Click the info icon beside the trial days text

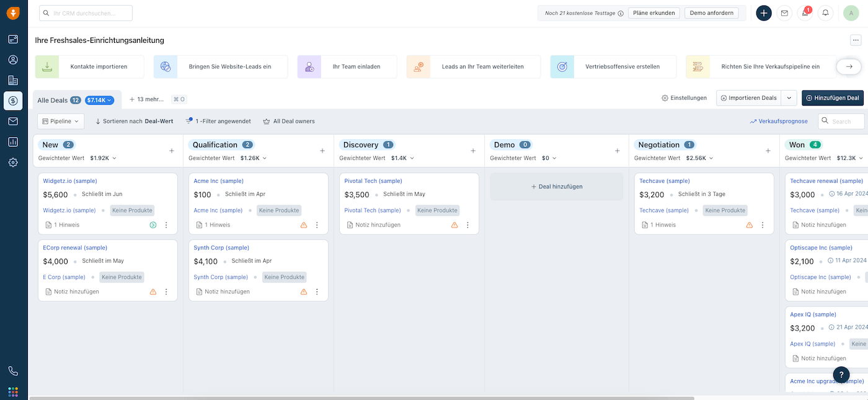pos(621,13)
